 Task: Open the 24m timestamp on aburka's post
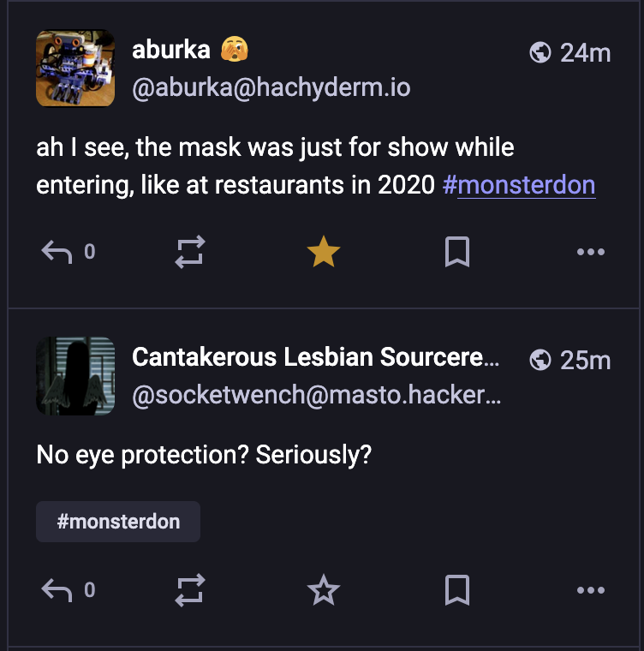coord(586,53)
